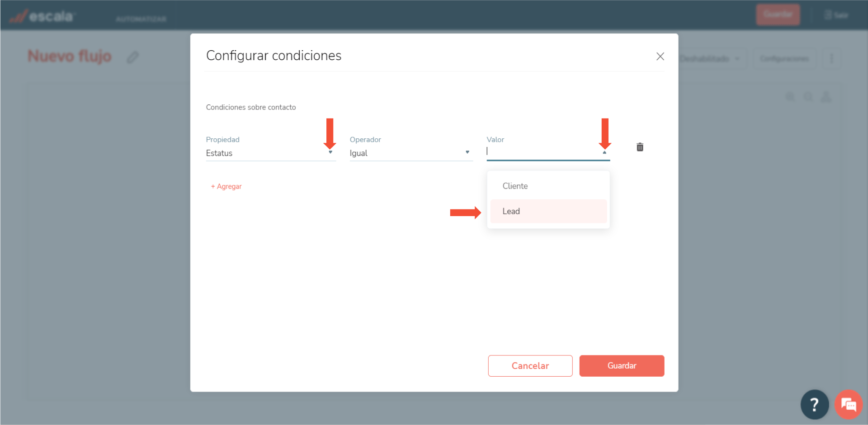Open the AUTOMATIZAR navigation item
This screenshot has height=425, width=868.
tap(141, 19)
